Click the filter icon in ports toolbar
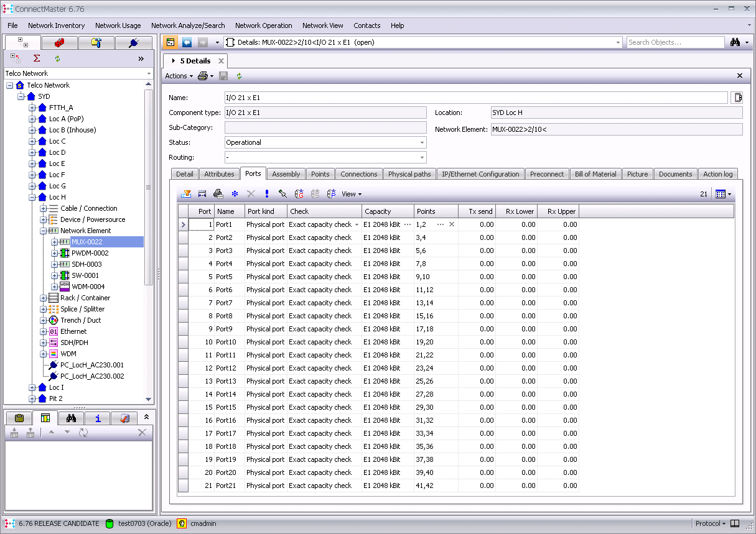 [186, 194]
